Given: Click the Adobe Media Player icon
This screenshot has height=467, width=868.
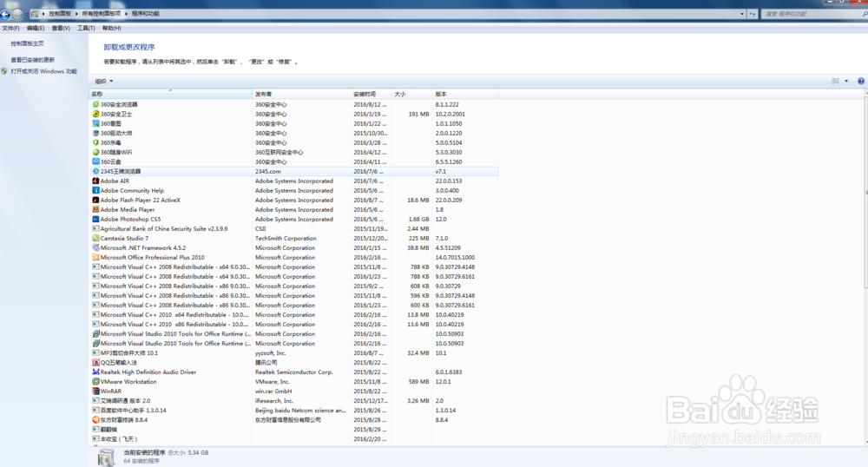Looking at the screenshot, I should [x=95, y=210].
